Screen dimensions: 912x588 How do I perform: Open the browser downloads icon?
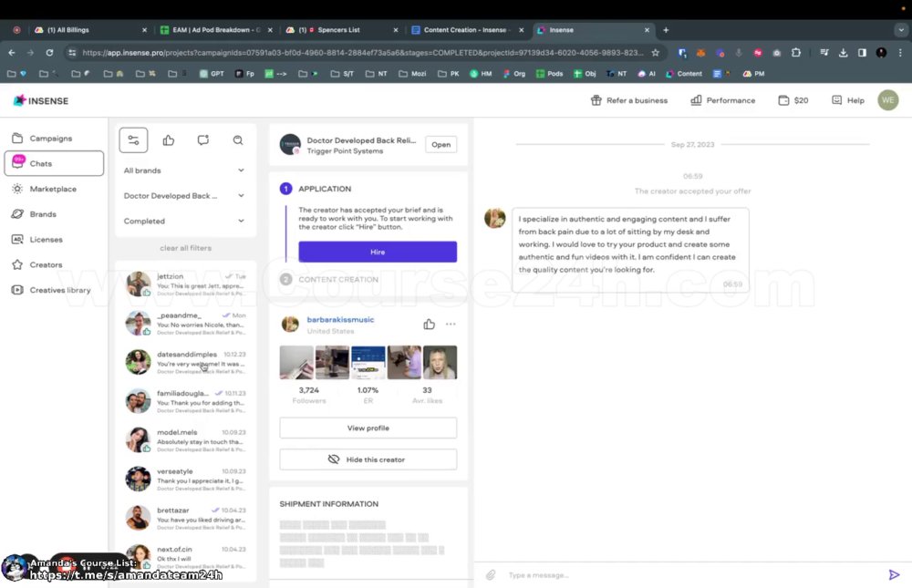843,52
